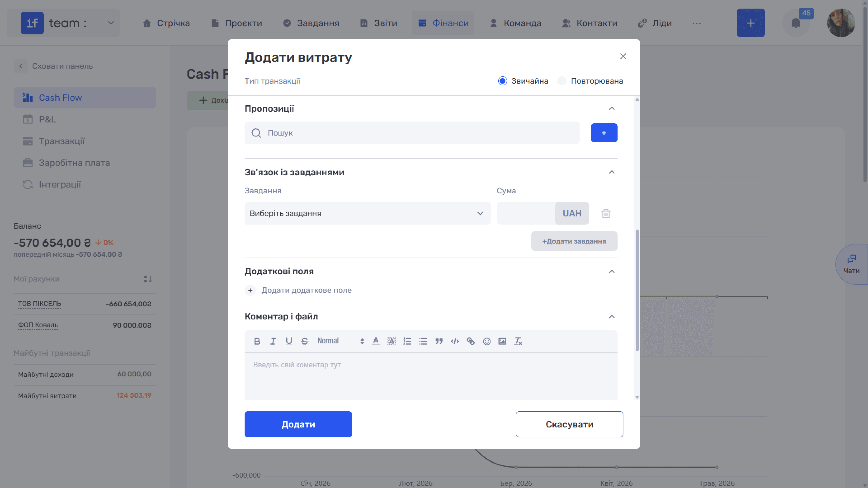Click the Додати button to save expense
868x488 pixels.
click(x=298, y=424)
